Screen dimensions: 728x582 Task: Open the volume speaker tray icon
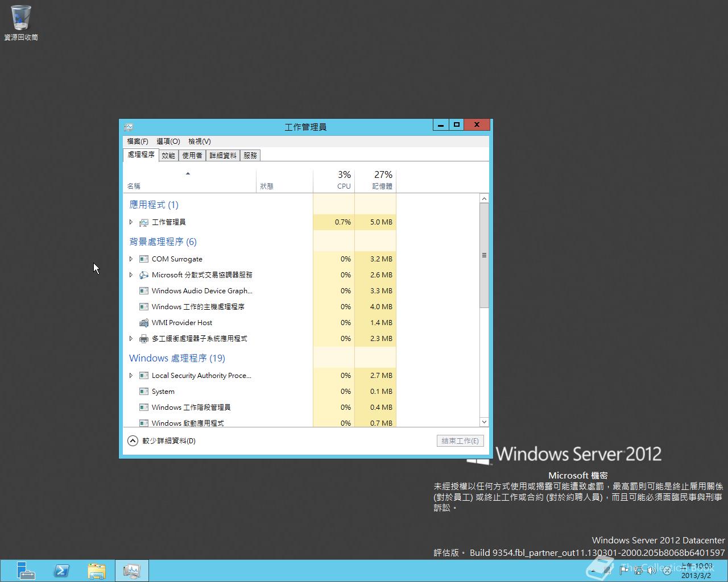pos(652,570)
